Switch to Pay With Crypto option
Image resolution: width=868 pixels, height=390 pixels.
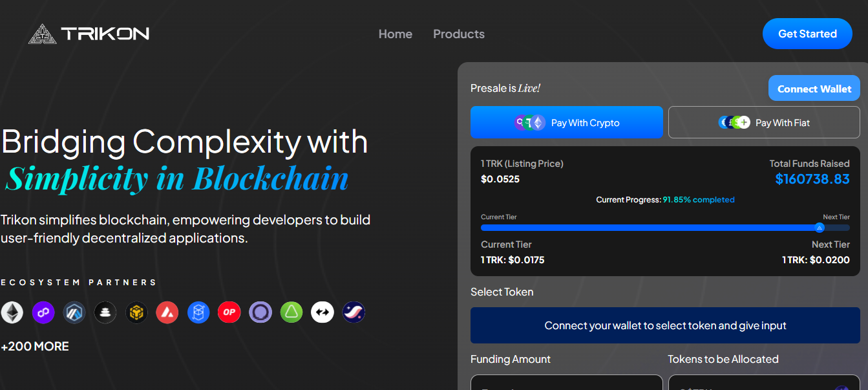(x=566, y=122)
